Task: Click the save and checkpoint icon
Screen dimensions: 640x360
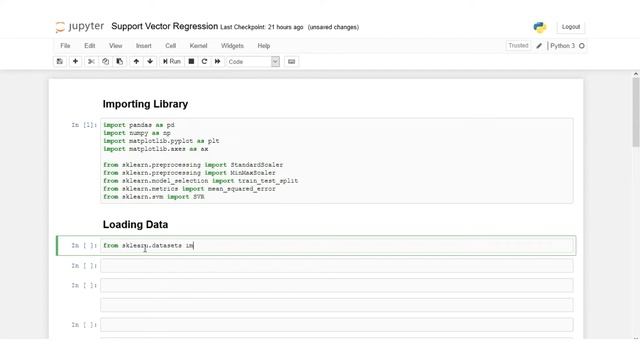Action: [60, 62]
